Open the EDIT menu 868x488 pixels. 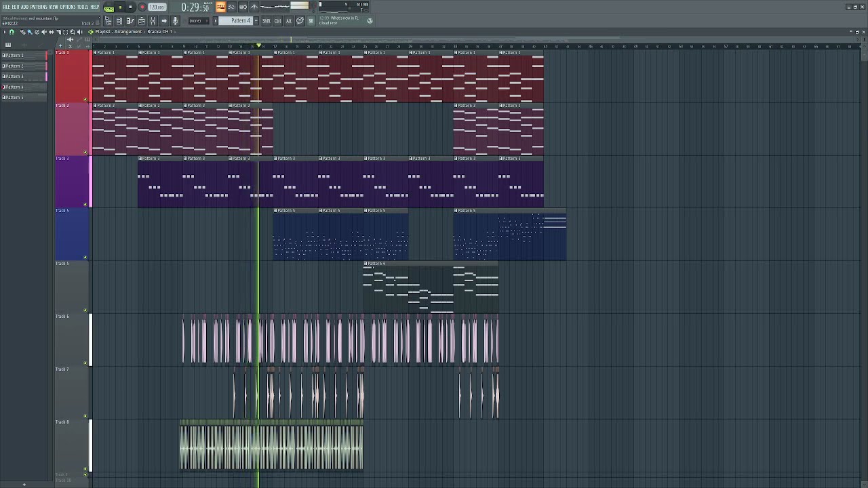(16, 7)
